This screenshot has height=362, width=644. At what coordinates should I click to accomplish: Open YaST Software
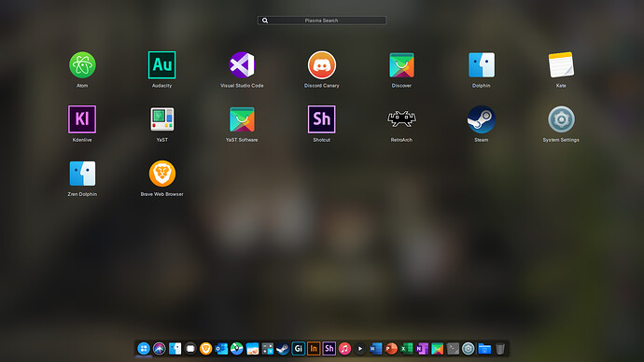click(242, 119)
